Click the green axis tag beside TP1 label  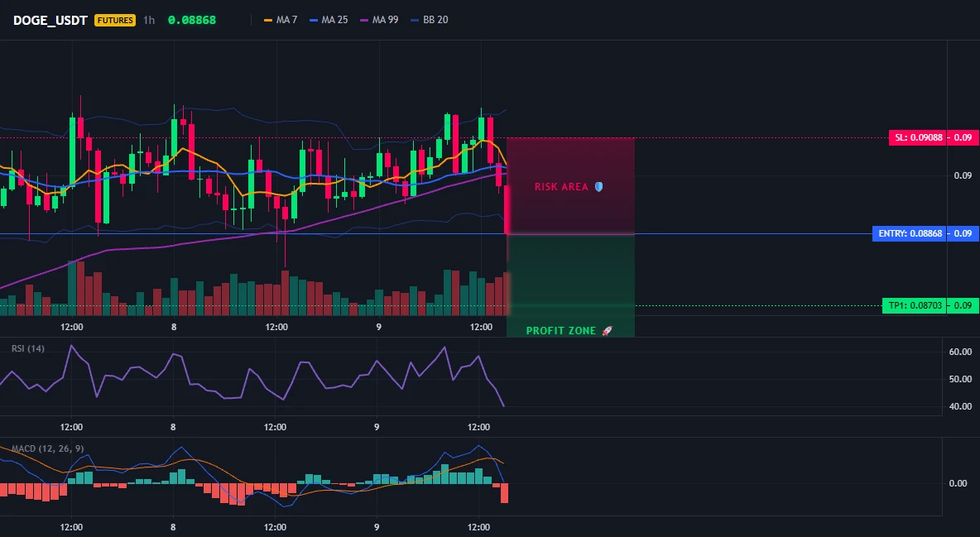click(963, 305)
